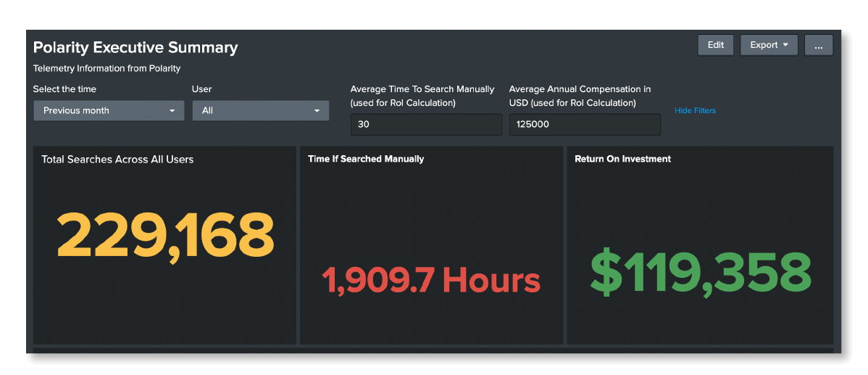Select the 1,909.7 Hours value
Image resolution: width=868 pixels, height=375 pixels.
click(430, 280)
